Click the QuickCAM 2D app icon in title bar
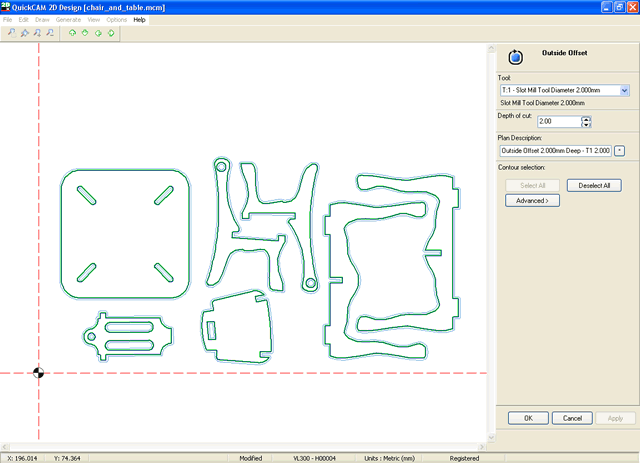640x463 pixels. [5, 7]
